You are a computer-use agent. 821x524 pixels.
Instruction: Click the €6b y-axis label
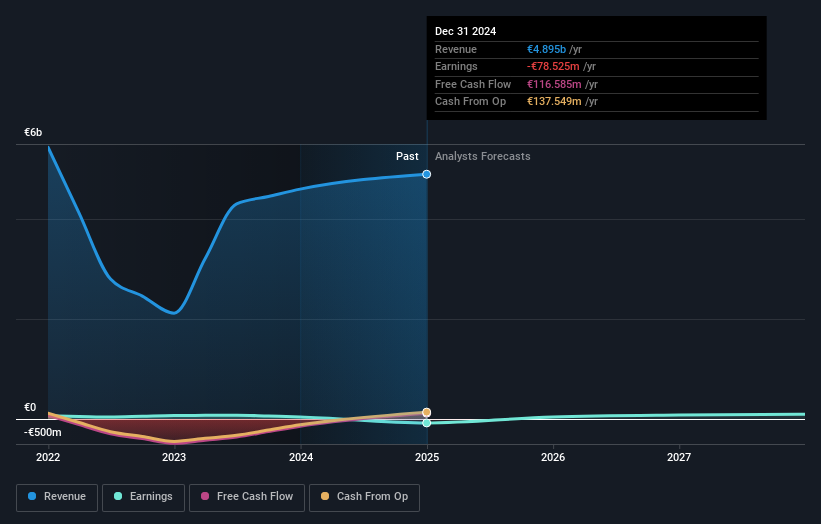(x=33, y=132)
